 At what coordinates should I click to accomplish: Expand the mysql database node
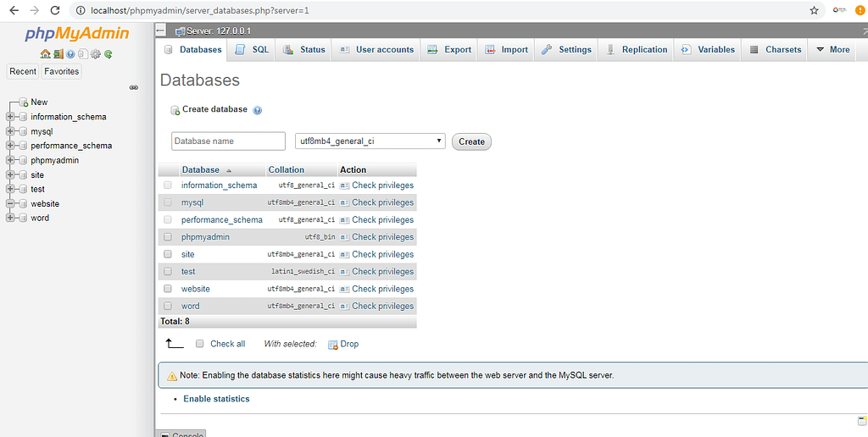(x=10, y=131)
